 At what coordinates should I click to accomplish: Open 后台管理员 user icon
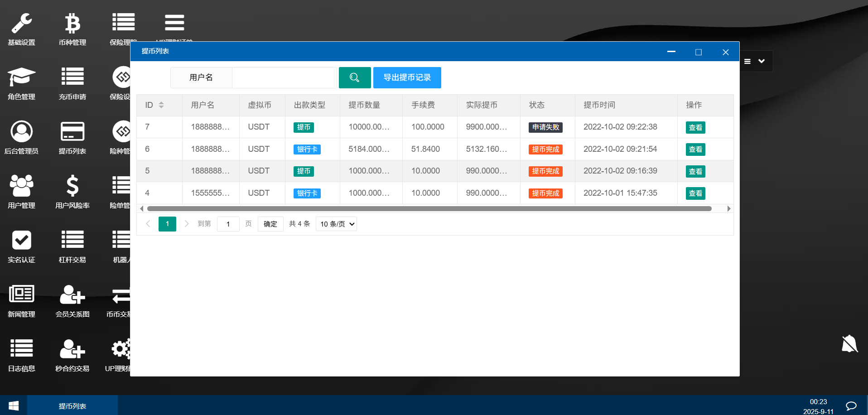tap(21, 132)
